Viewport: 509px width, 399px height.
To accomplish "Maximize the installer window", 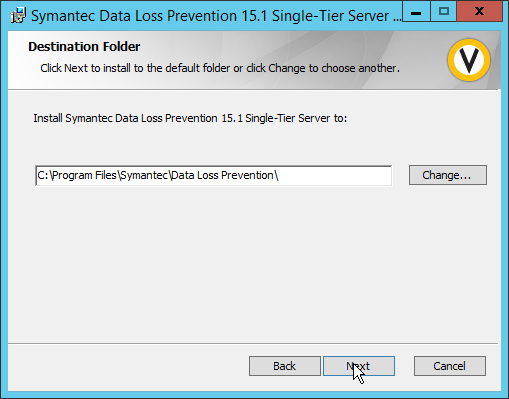I will click(443, 12).
